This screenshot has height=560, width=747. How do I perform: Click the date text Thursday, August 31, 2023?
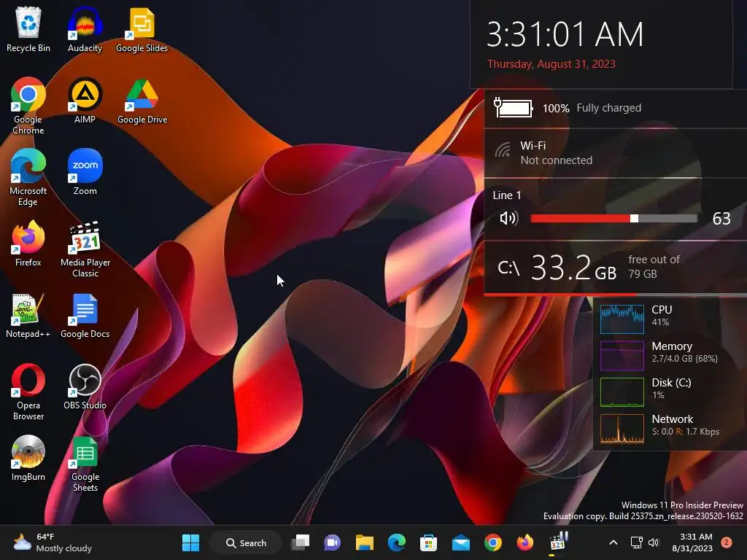[551, 64]
